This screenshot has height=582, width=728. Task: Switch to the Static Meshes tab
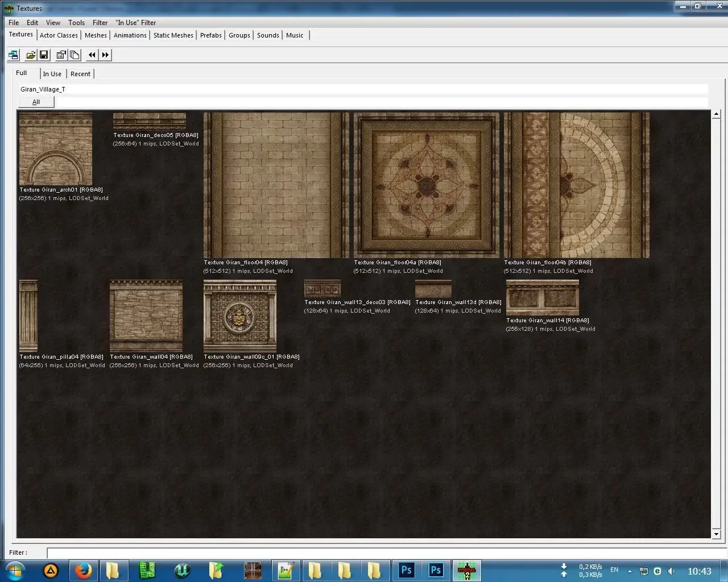173,35
